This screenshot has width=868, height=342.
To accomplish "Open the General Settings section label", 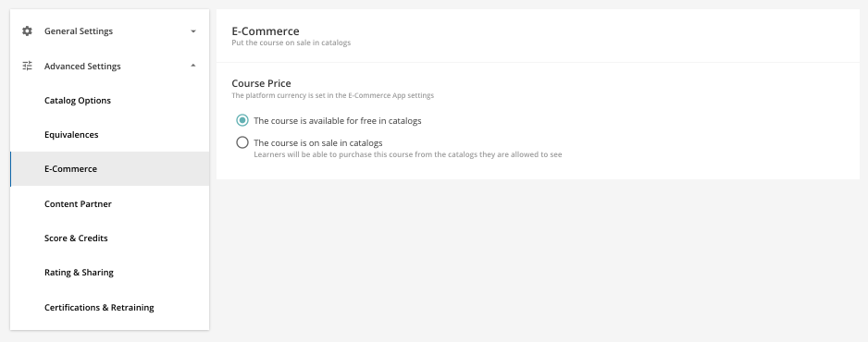I will [x=79, y=31].
